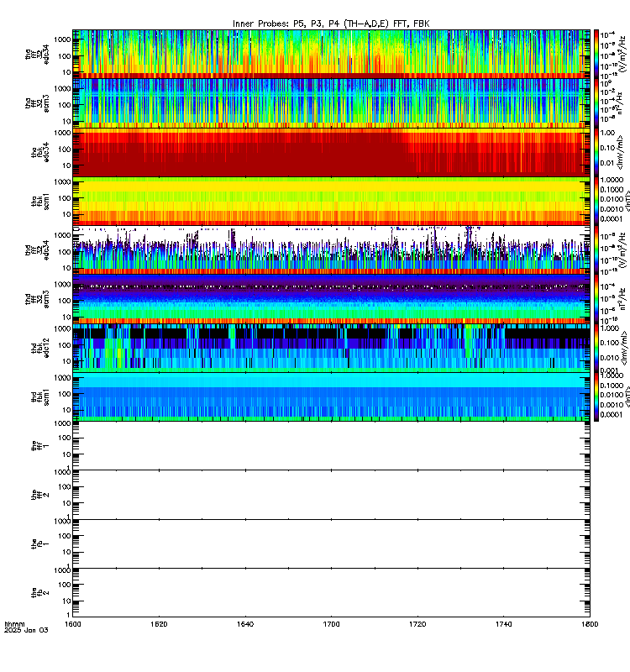
Task: Click the "<|mV/m|>" unit label of tha fbk edc34
Action: click(x=620, y=152)
